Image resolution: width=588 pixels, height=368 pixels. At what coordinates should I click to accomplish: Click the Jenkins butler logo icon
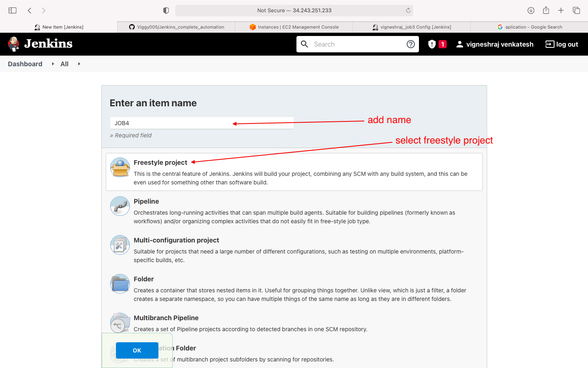pyautogui.click(x=13, y=44)
